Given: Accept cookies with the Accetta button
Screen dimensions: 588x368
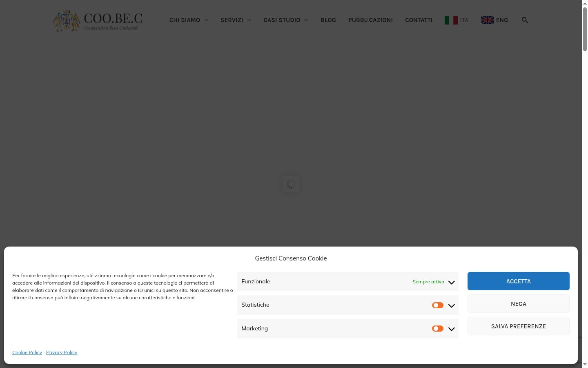Looking at the screenshot, I should (x=519, y=281).
